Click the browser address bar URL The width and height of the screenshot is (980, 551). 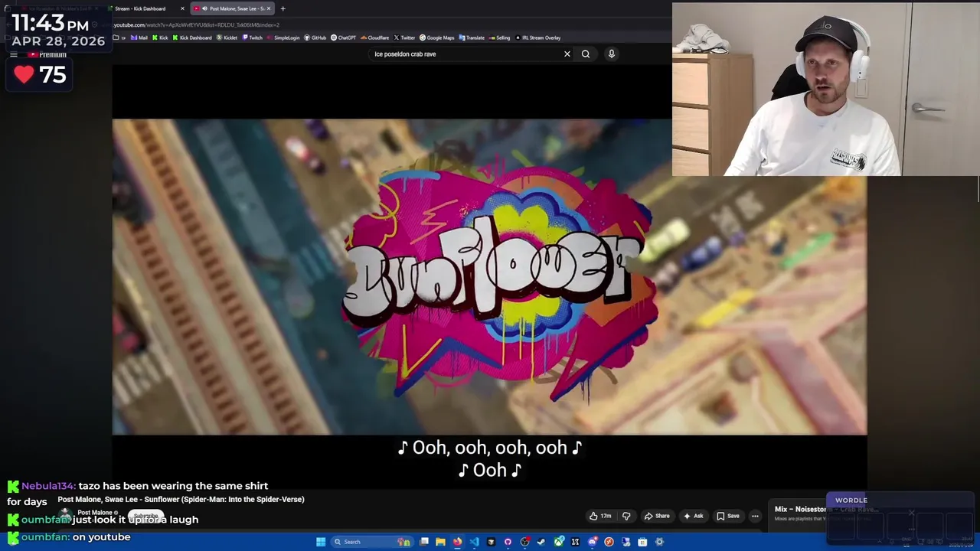[197, 24]
